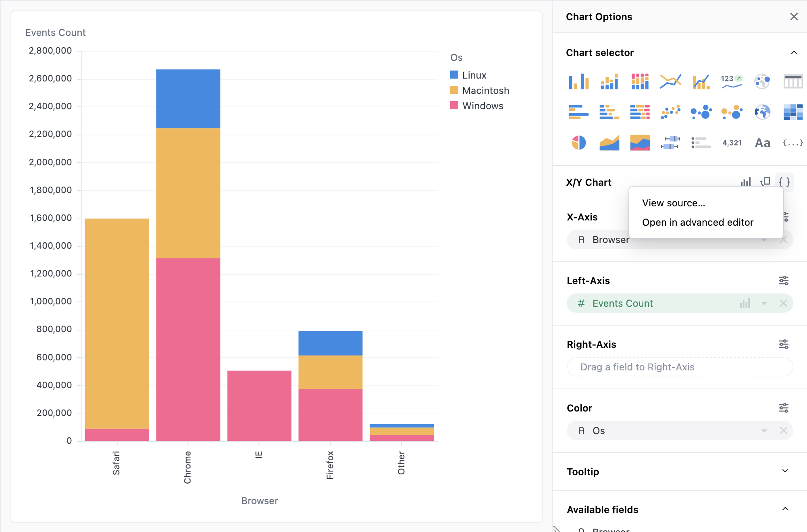The width and height of the screenshot is (807, 532).
Task: Click the Windows legend color swatch
Action: (x=454, y=106)
